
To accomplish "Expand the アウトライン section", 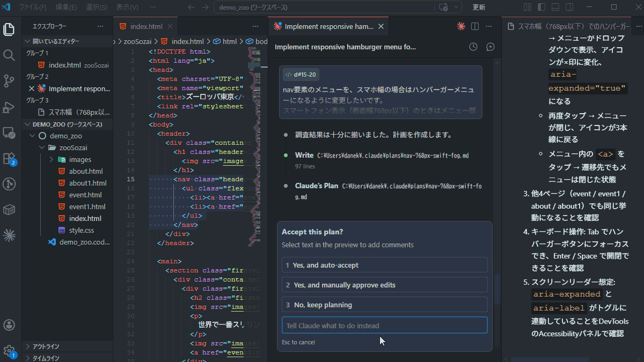I will [x=28, y=346].
